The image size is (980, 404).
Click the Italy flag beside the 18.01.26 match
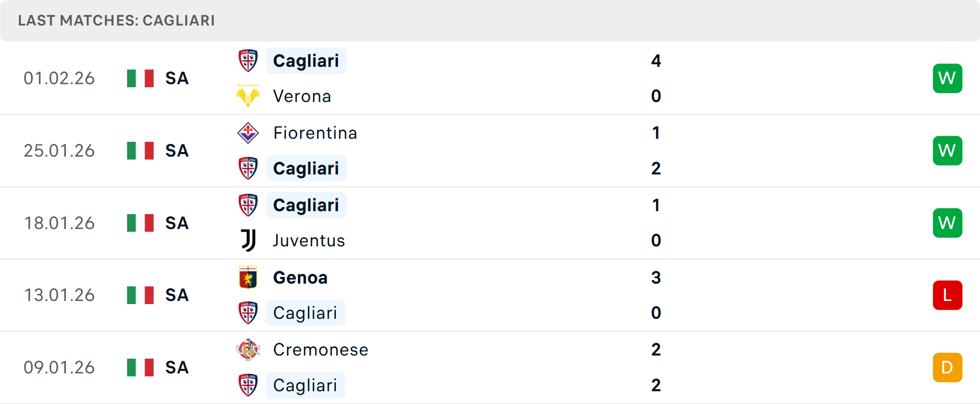(x=140, y=223)
